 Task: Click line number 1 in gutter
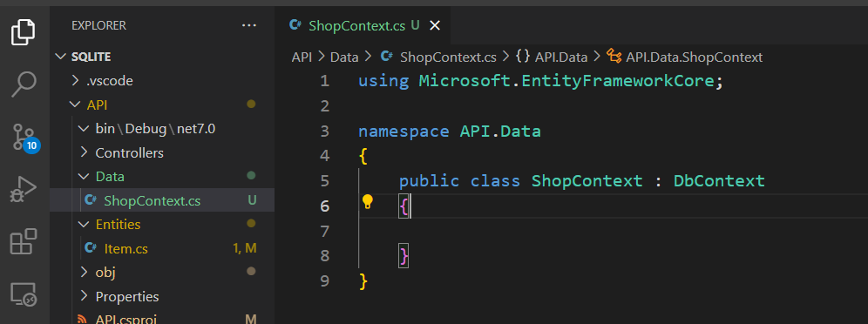click(324, 81)
